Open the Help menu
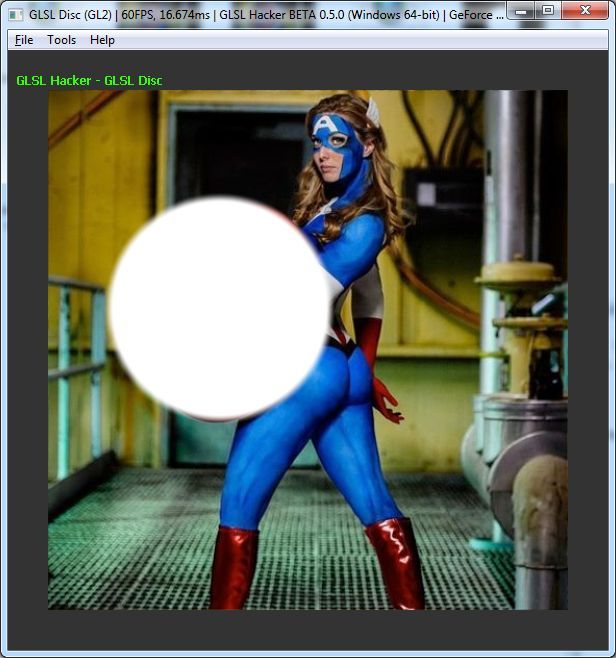This screenshot has height=658, width=616. pyautogui.click(x=102, y=40)
